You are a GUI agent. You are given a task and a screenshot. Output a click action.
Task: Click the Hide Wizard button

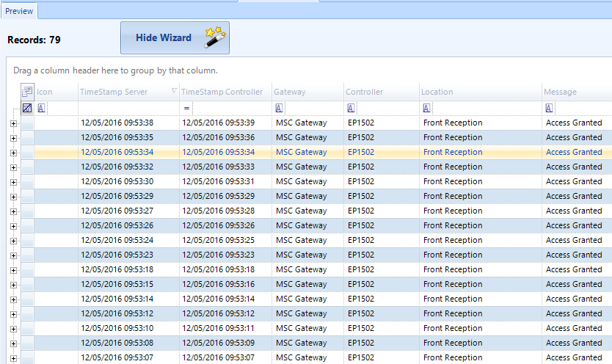pyautogui.click(x=175, y=38)
